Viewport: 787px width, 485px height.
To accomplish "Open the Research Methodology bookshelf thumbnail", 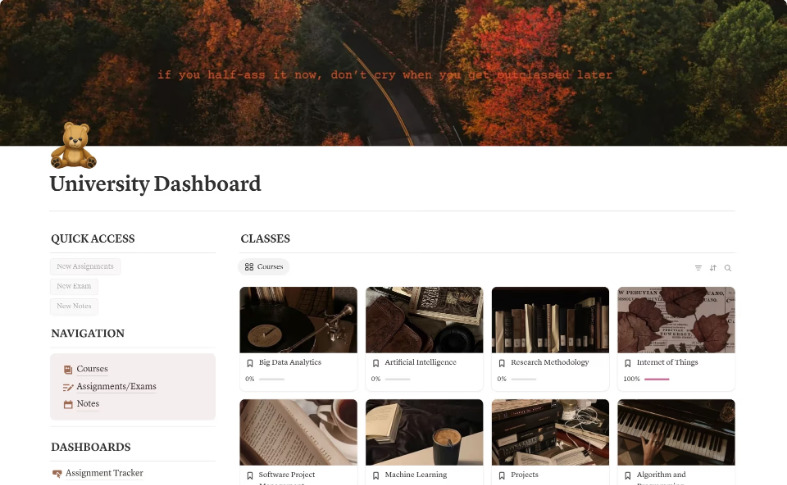I will point(551,320).
